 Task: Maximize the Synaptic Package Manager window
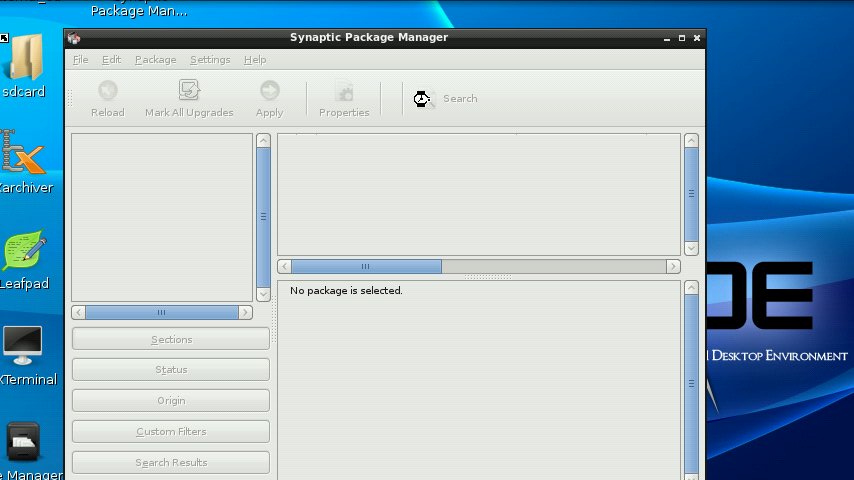click(x=682, y=38)
